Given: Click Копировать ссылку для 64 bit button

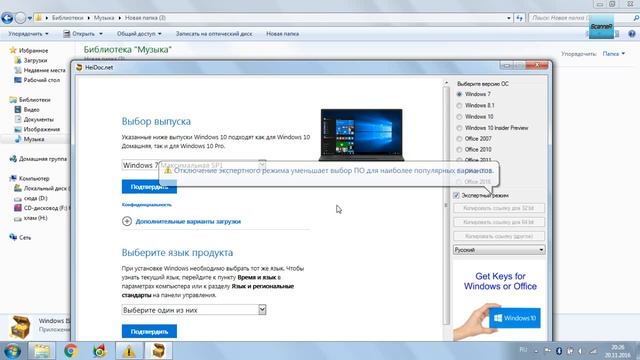Looking at the screenshot, I should pyautogui.click(x=499, y=222).
